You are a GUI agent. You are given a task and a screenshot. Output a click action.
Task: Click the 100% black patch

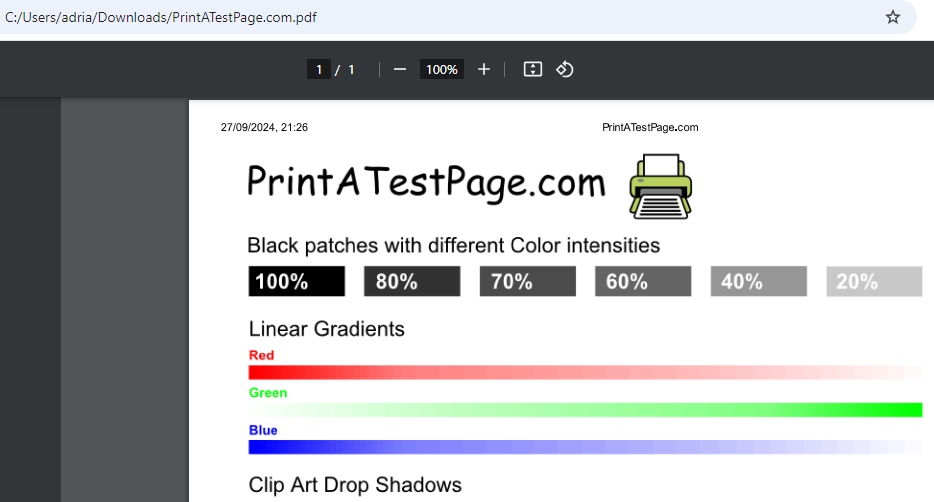pos(297,281)
